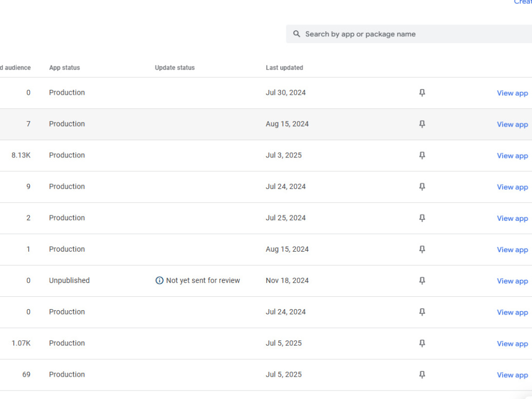Screen dimensions: 532x399
Task: Pin the app with 7 audience
Action: [x=422, y=124]
